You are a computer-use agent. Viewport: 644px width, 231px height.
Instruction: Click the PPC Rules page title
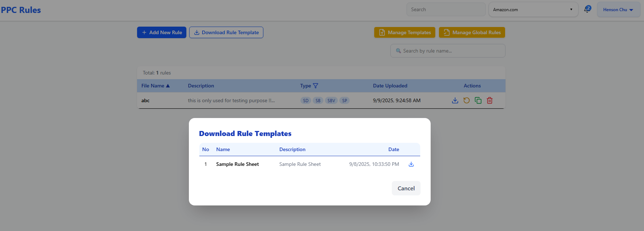tap(21, 10)
